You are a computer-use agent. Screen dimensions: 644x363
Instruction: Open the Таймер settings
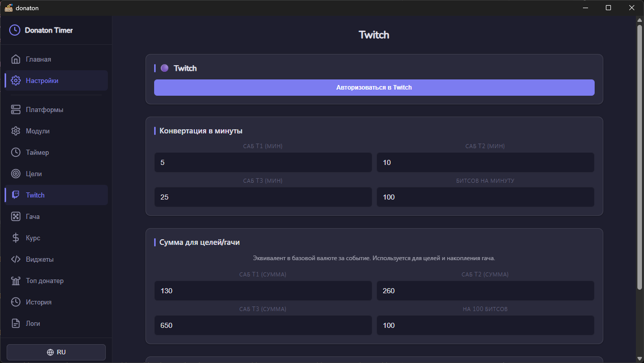tap(56, 152)
